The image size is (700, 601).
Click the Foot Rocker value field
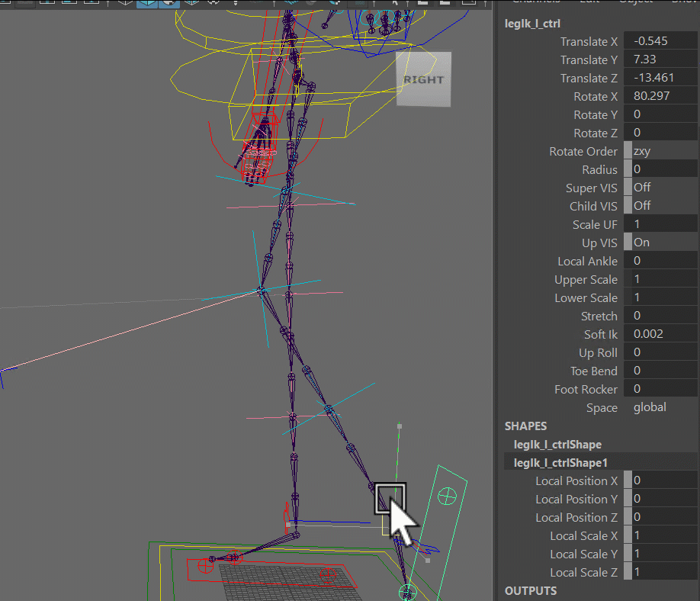pos(660,389)
